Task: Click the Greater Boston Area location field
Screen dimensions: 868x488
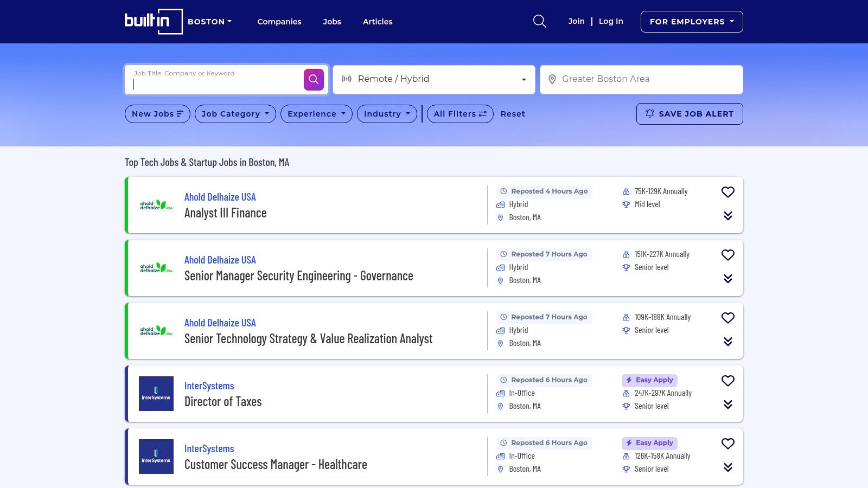Action: [641, 79]
